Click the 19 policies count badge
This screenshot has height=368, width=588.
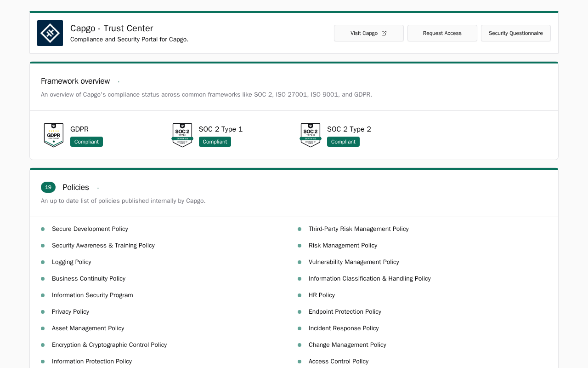[x=48, y=187]
